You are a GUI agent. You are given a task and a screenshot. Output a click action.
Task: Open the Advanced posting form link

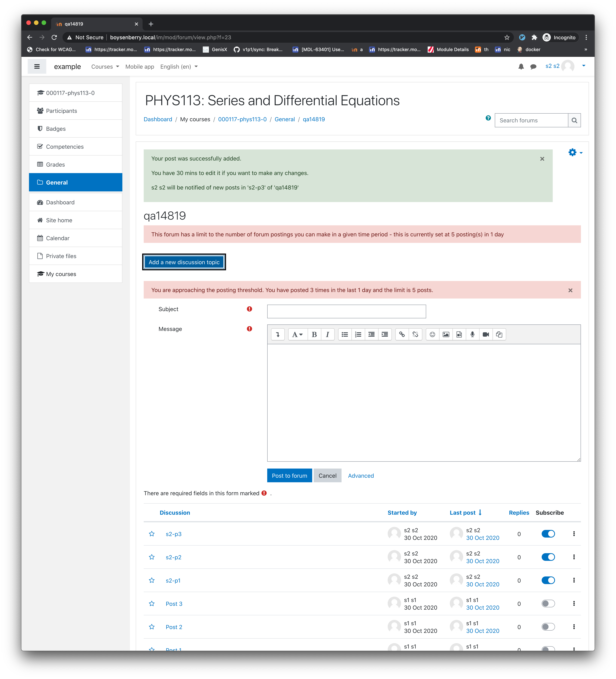coord(361,476)
